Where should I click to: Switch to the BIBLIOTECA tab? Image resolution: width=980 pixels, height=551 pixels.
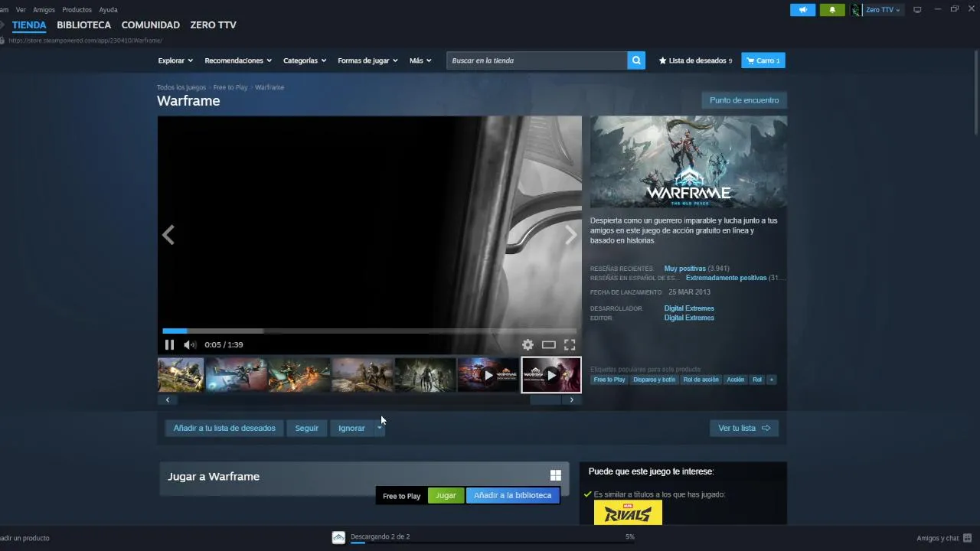point(83,25)
